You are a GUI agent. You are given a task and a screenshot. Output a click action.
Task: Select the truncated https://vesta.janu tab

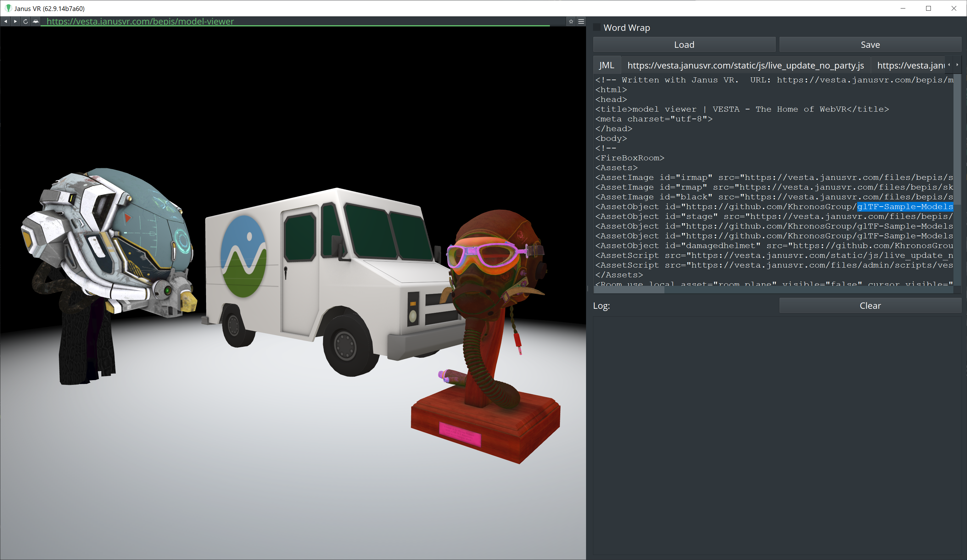909,66
